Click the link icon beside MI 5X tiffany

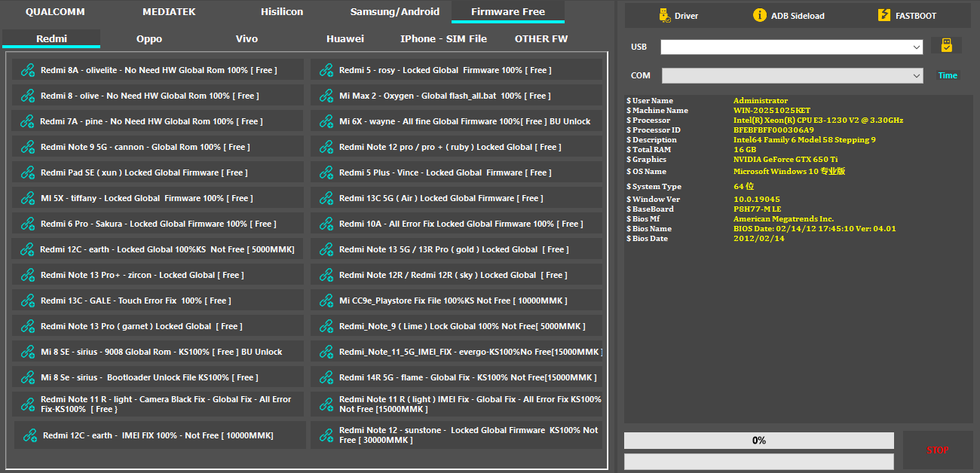click(x=28, y=198)
